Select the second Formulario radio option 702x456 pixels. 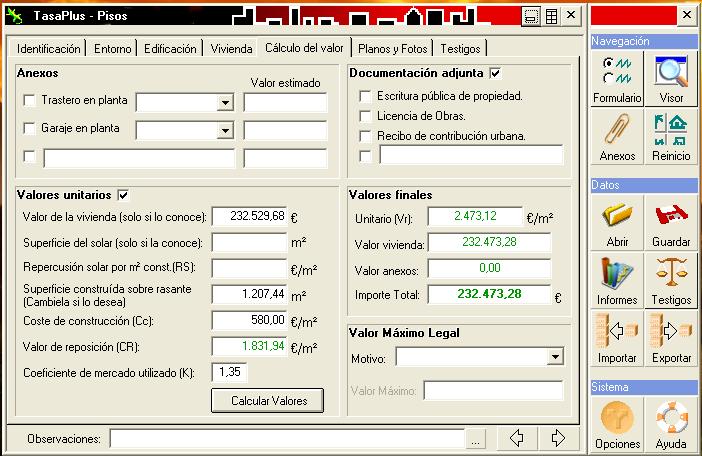click(x=608, y=78)
